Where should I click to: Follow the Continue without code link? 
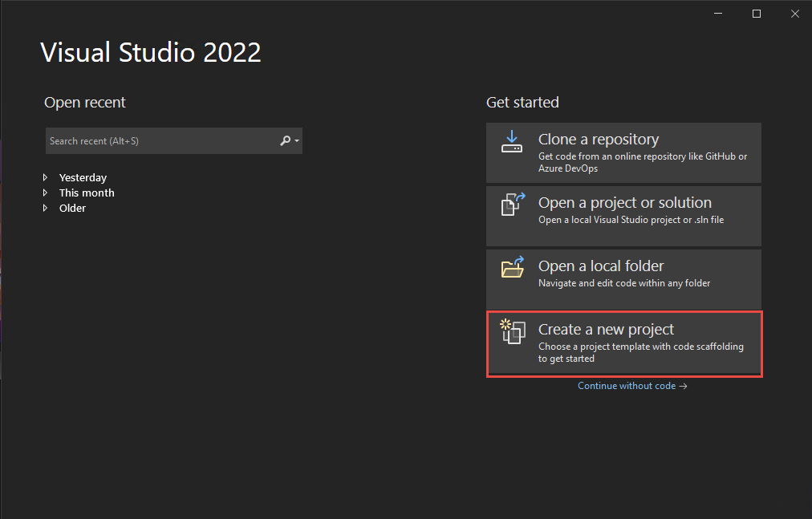tap(632, 386)
